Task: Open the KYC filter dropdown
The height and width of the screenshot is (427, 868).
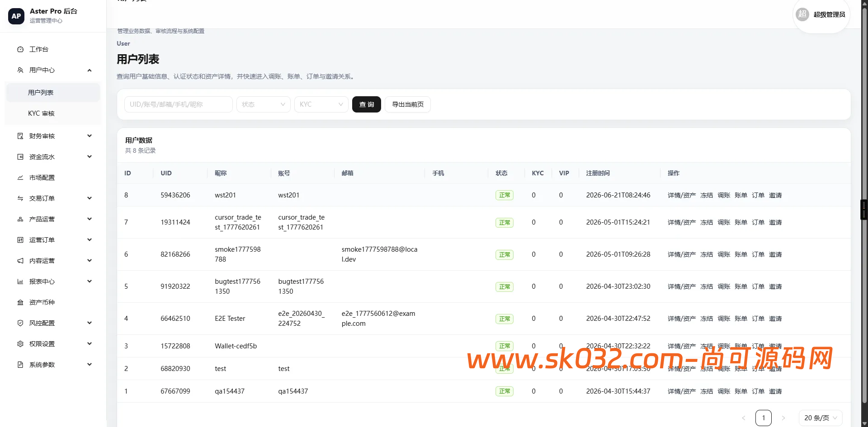Action: point(321,104)
